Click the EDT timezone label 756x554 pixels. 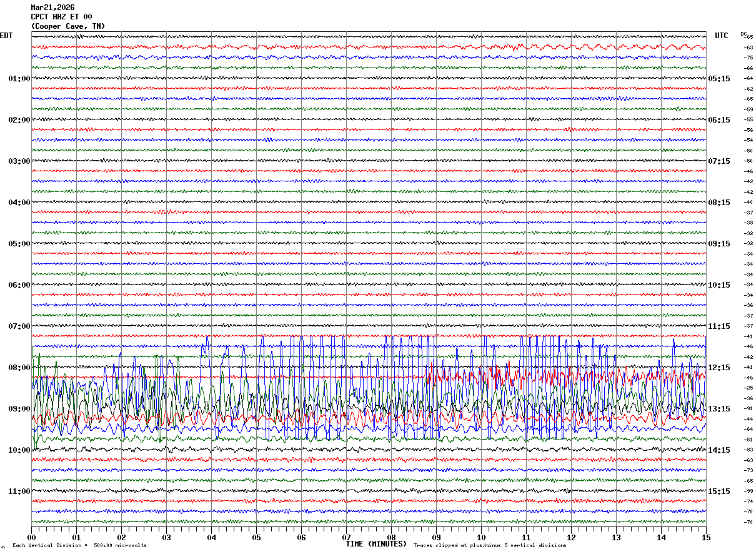[x=6, y=36]
